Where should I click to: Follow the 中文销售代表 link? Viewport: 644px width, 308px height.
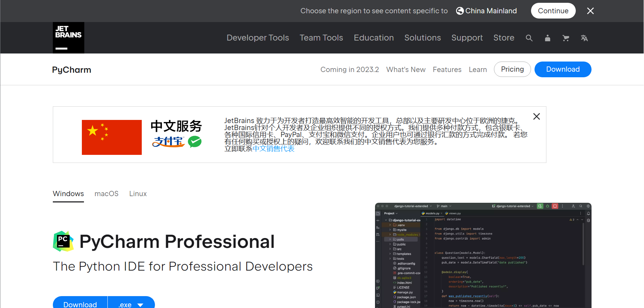point(274,149)
